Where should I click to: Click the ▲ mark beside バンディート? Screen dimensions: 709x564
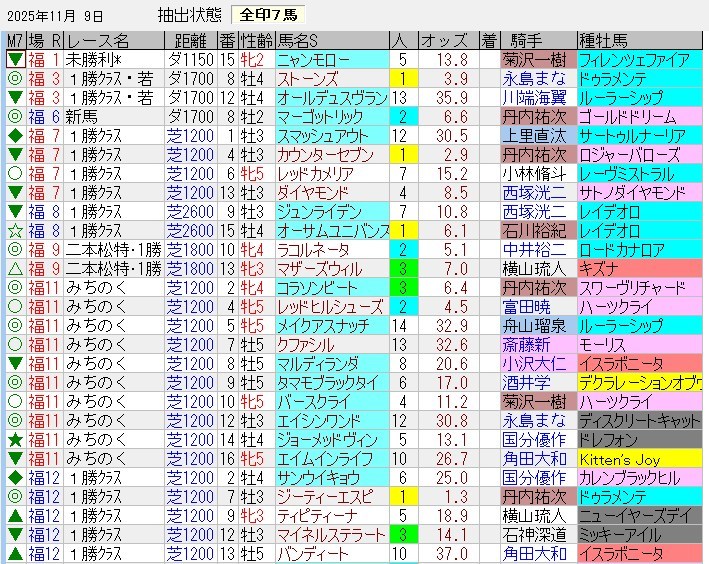click(14, 553)
